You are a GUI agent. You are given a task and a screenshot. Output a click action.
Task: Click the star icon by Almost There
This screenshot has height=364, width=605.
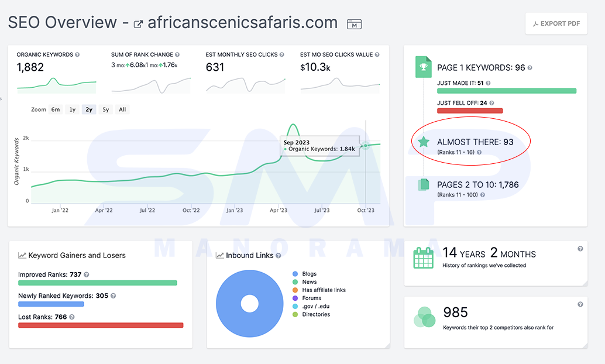(x=424, y=142)
